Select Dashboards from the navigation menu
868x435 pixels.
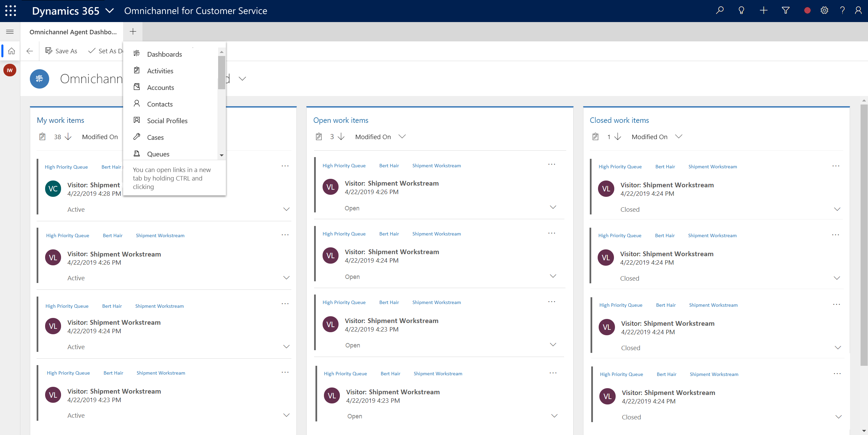pyautogui.click(x=164, y=54)
